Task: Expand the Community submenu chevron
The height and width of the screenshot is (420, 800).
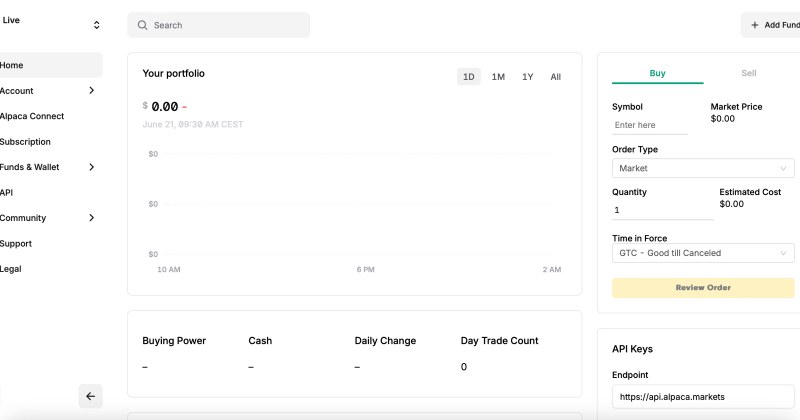Action: [x=91, y=218]
